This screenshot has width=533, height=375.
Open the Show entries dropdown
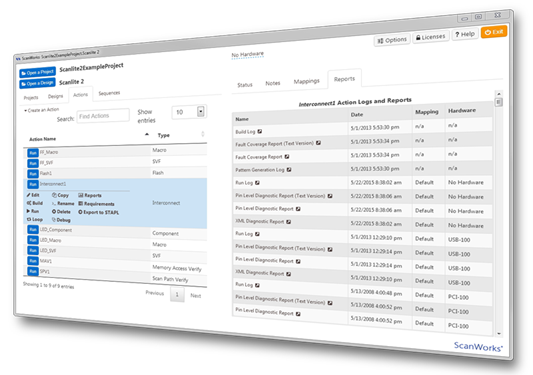[188, 112]
